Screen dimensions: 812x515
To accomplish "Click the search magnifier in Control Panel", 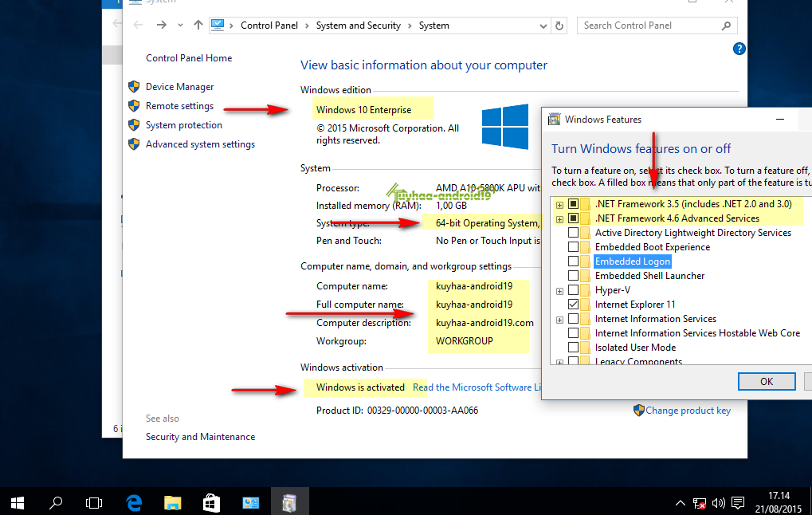I will (726, 26).
